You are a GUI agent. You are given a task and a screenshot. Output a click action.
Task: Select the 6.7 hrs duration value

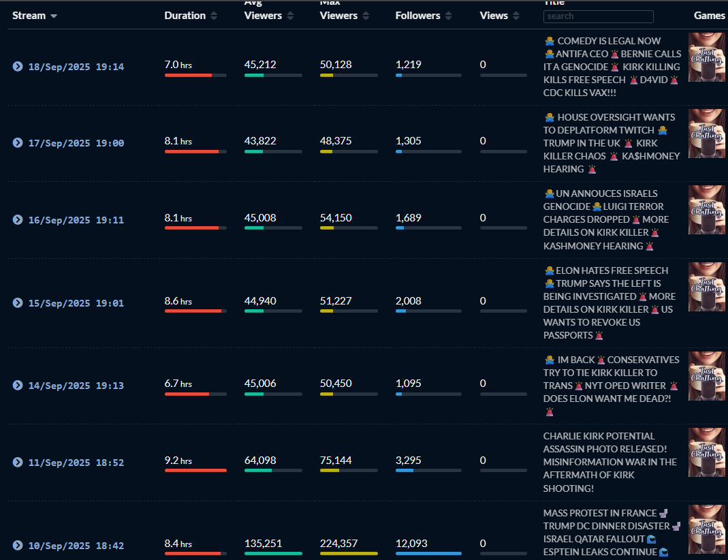point(178,384)
